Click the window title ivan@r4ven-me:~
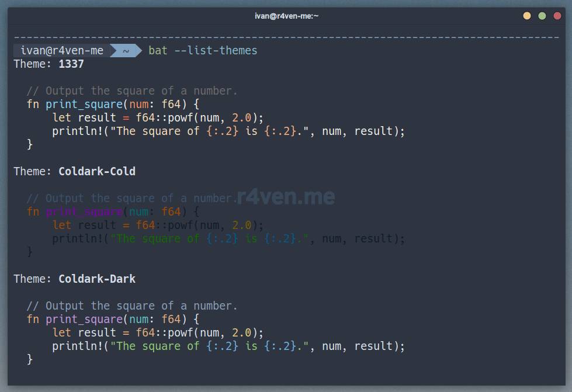Screen dimensions: 572x392 286,16
